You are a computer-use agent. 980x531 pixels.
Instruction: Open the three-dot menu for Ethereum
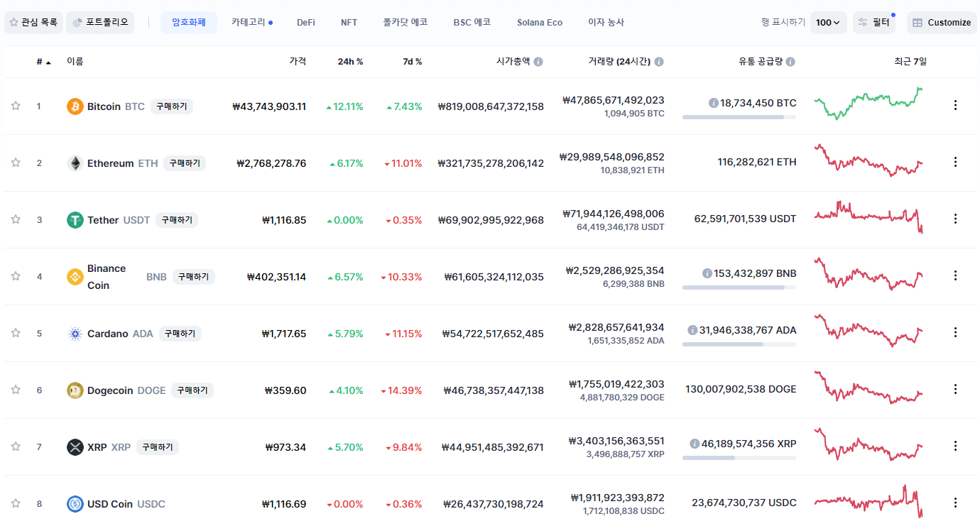(x=955, y=162)
